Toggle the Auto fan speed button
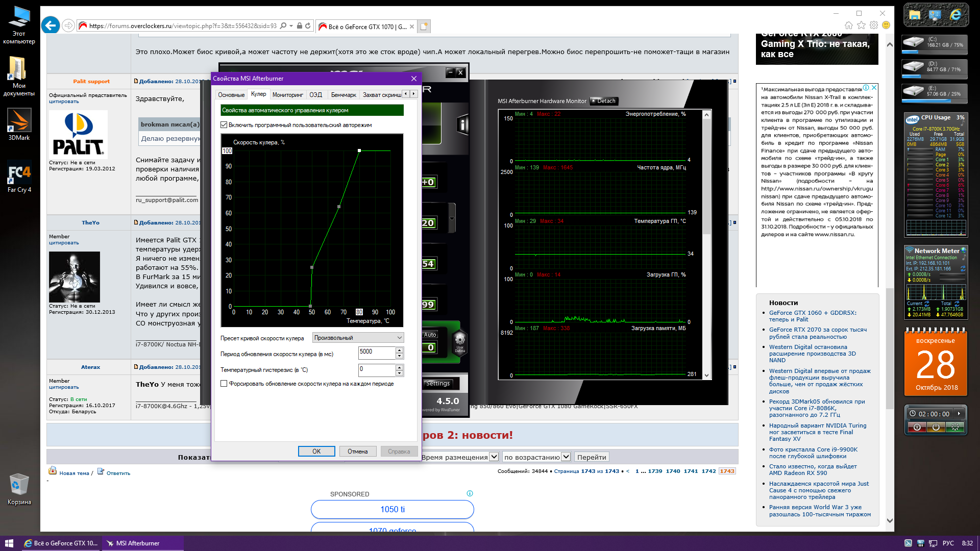980x551 pixels. click(430, 335)
